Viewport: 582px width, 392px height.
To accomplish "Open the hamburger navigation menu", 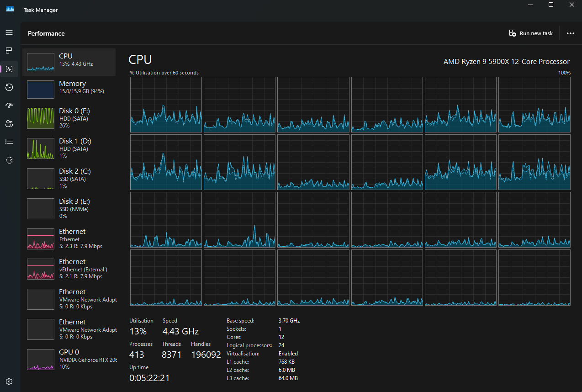I will [x=9, y=32].
